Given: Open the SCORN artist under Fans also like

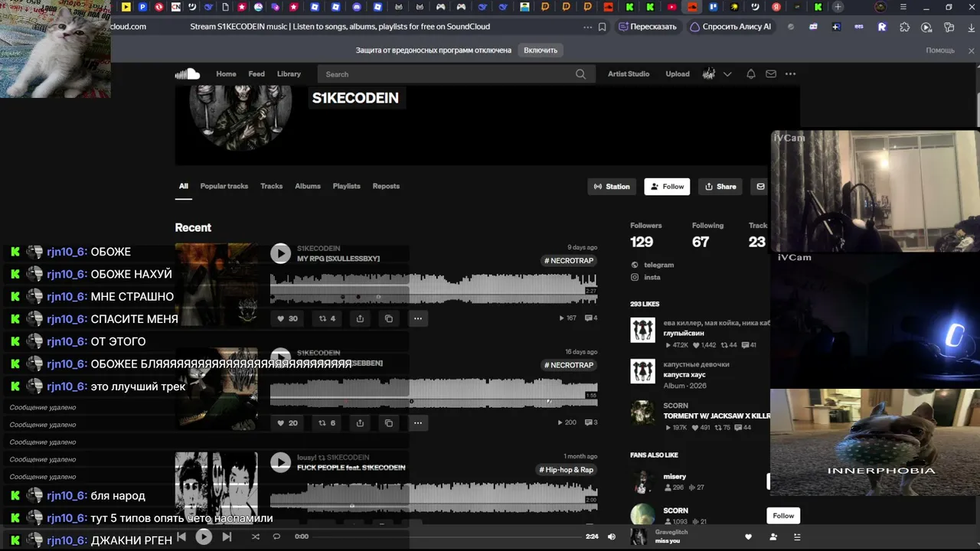Looking at the screenshot, I should (x=676, y=510).
